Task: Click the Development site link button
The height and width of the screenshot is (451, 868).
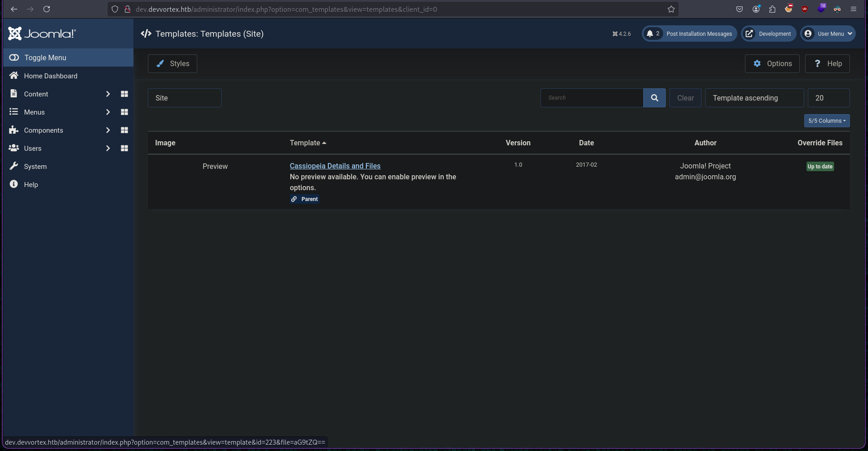Action: (x=768, y=34)
